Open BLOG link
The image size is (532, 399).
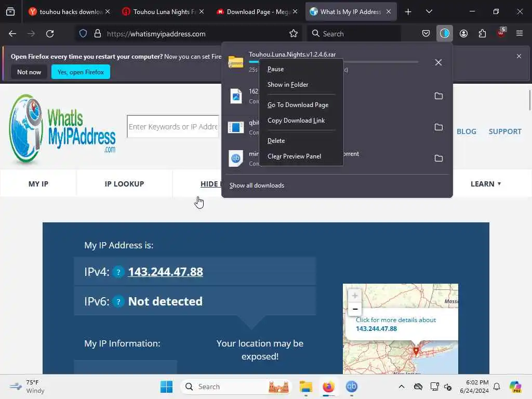(466, 131)
